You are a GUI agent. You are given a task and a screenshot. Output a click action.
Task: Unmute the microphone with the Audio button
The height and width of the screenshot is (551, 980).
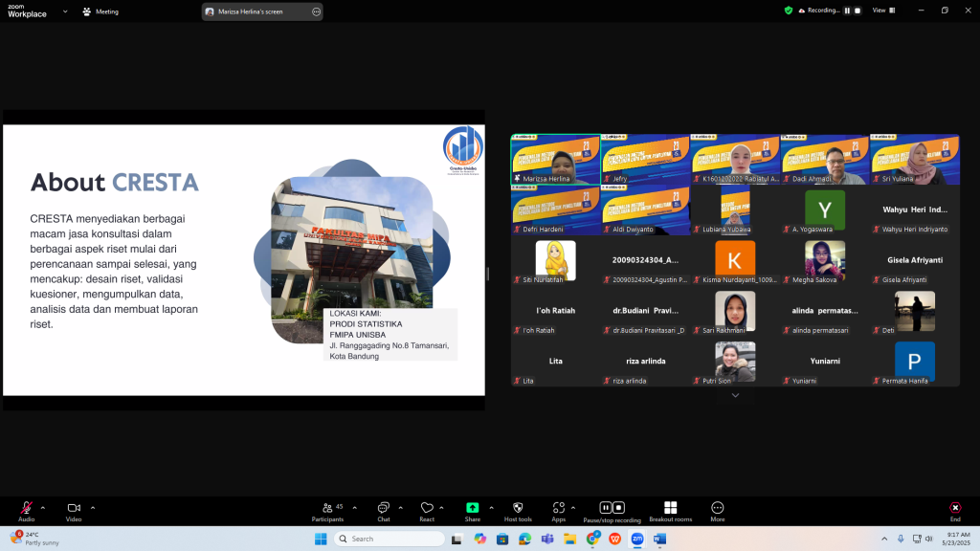point(26,511)
